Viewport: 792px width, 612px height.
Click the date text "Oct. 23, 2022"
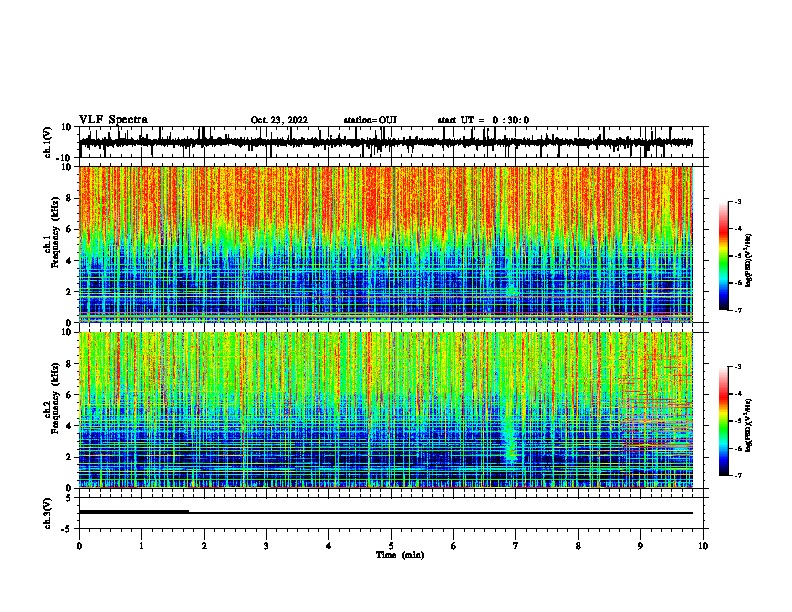coord(279,120)
